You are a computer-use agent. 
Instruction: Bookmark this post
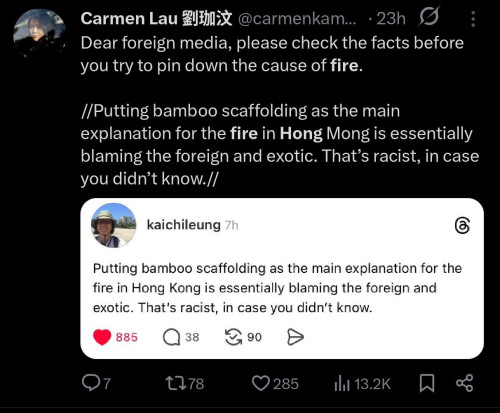point(427,383)
